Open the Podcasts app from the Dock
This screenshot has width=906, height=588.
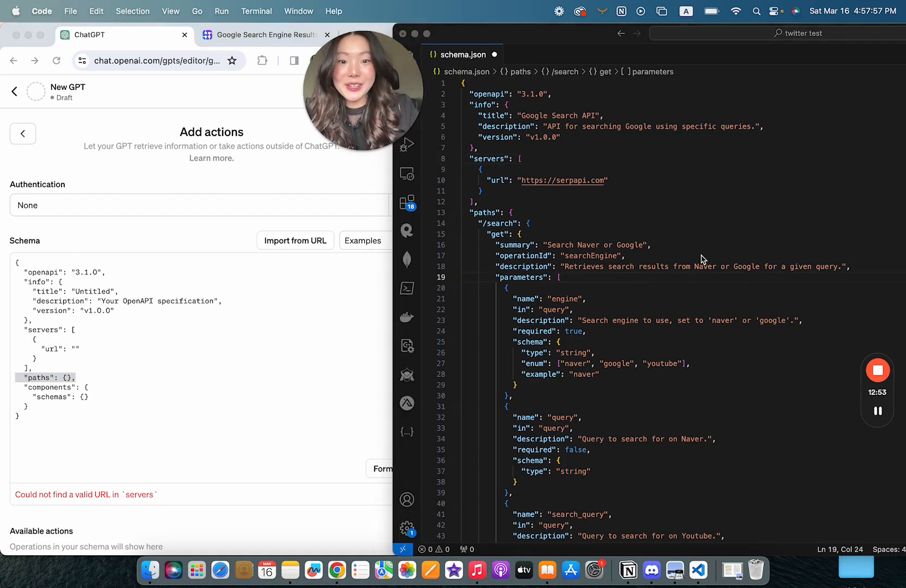pos(500,570)
